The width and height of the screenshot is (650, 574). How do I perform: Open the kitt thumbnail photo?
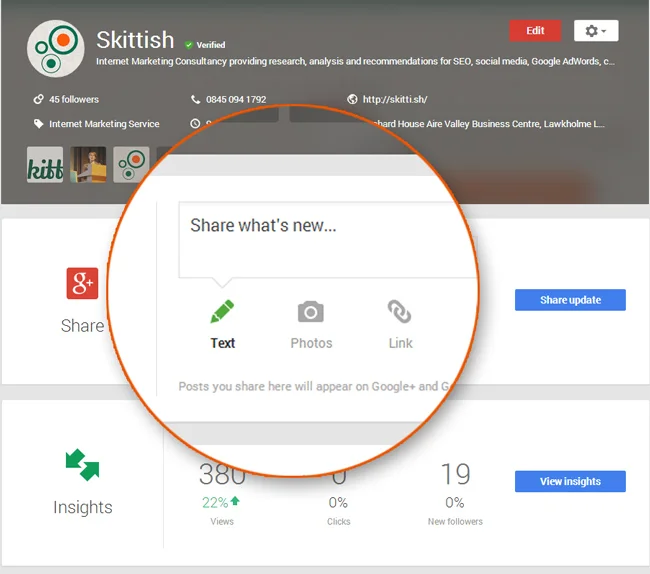(45, 165)
